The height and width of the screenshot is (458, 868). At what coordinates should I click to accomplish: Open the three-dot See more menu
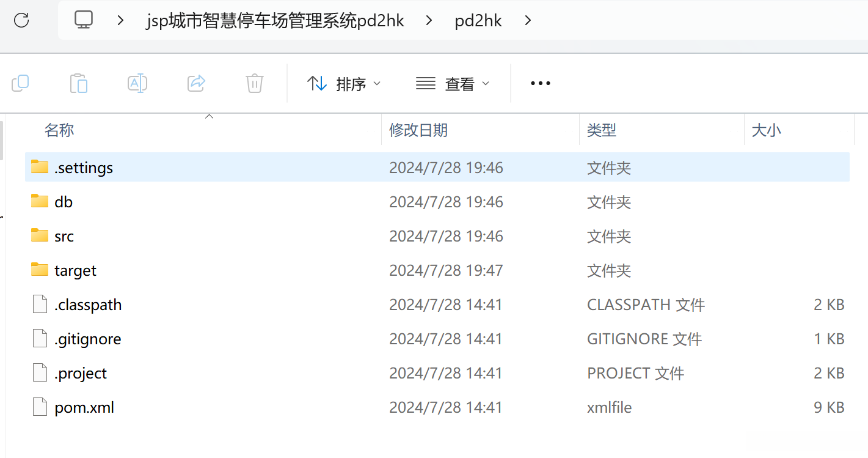point(541,83)
